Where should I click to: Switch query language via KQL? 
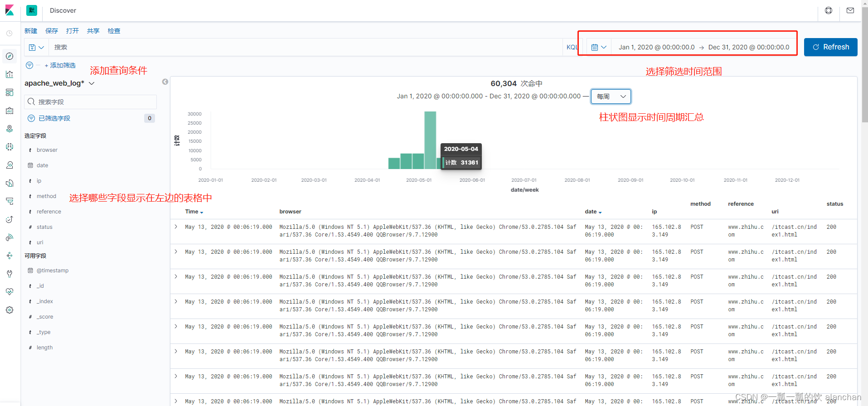click(572, 47)
